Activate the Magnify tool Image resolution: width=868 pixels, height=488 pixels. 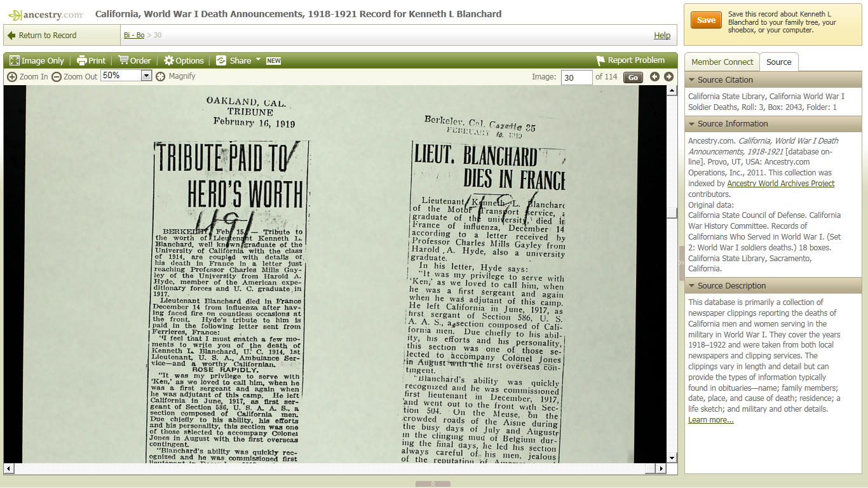point(175,76)
